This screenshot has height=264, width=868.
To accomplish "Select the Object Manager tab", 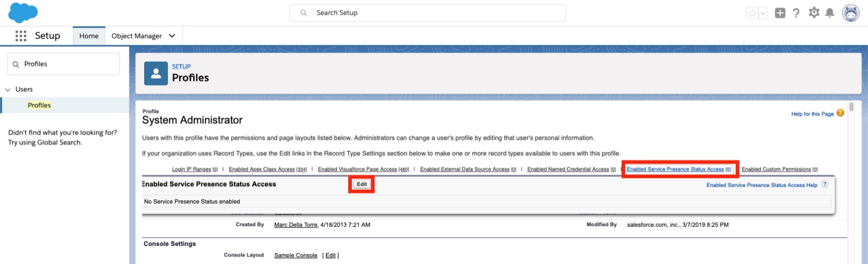I will click(137, 36).
